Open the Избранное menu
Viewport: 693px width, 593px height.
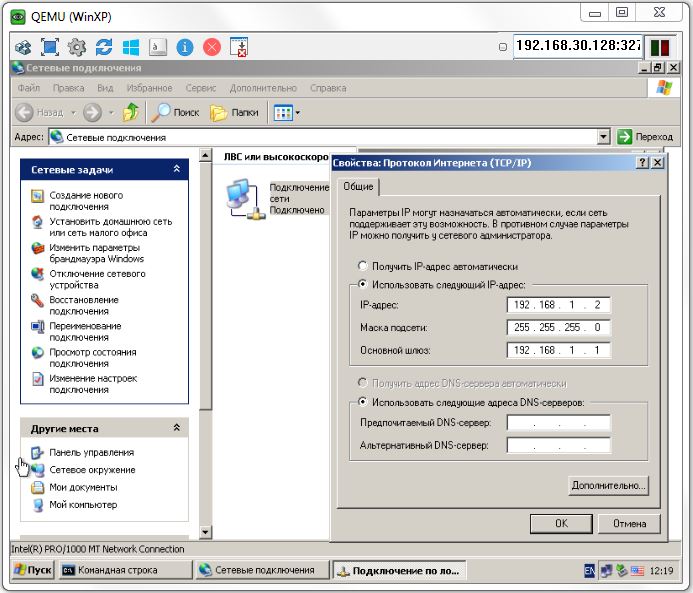tap(149, 88)
